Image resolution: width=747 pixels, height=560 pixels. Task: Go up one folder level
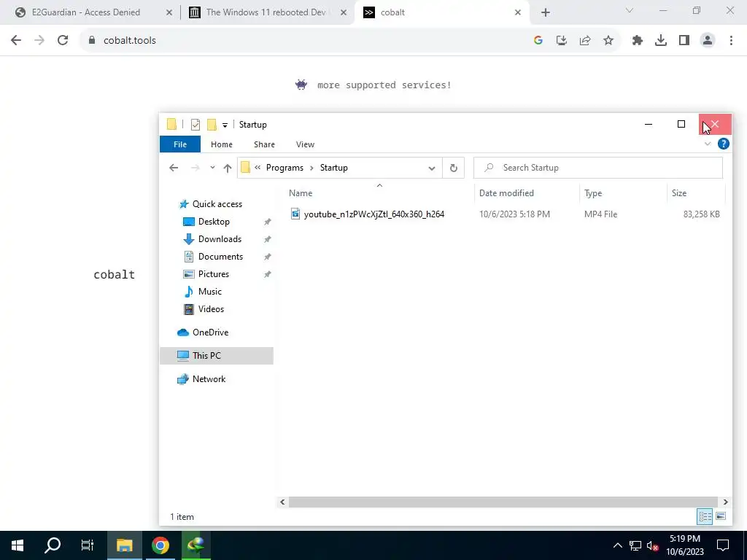pyautogui.click(x=228, y=168)
